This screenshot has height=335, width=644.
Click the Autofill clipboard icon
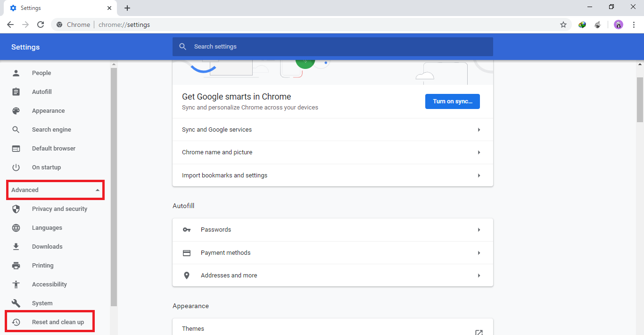[x=16, y=92]
